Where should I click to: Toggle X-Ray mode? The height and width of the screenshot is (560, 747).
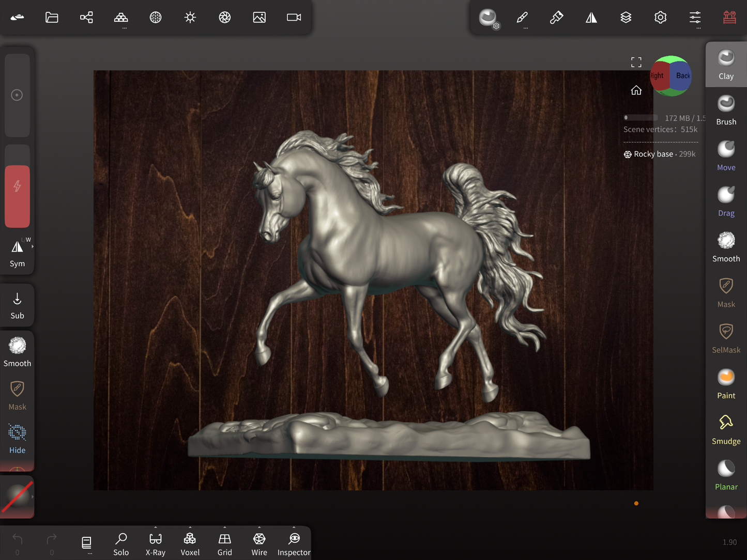[155, 544]
